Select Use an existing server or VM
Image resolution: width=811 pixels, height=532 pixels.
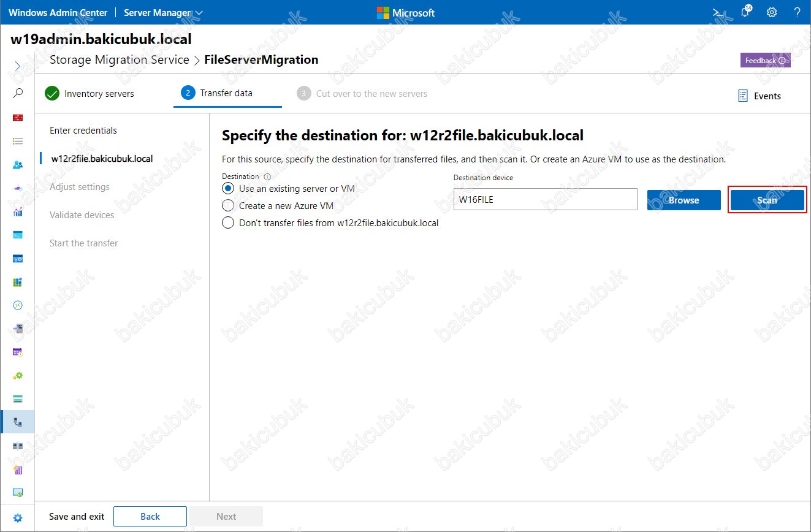[228, 189]
